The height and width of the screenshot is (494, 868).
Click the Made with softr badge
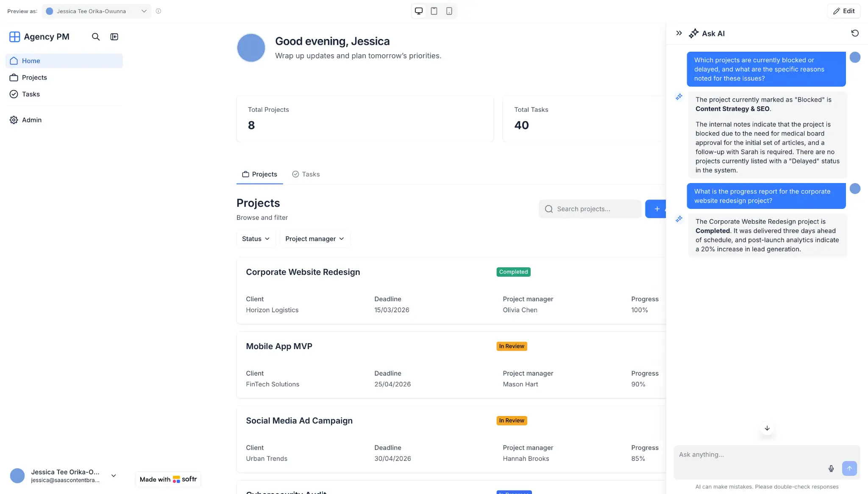coord(167,479)
